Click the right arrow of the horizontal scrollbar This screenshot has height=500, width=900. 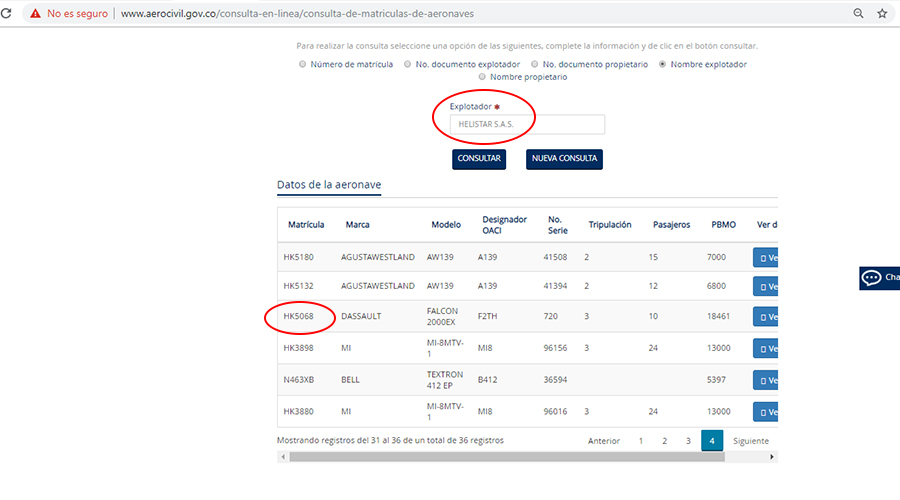772,457
